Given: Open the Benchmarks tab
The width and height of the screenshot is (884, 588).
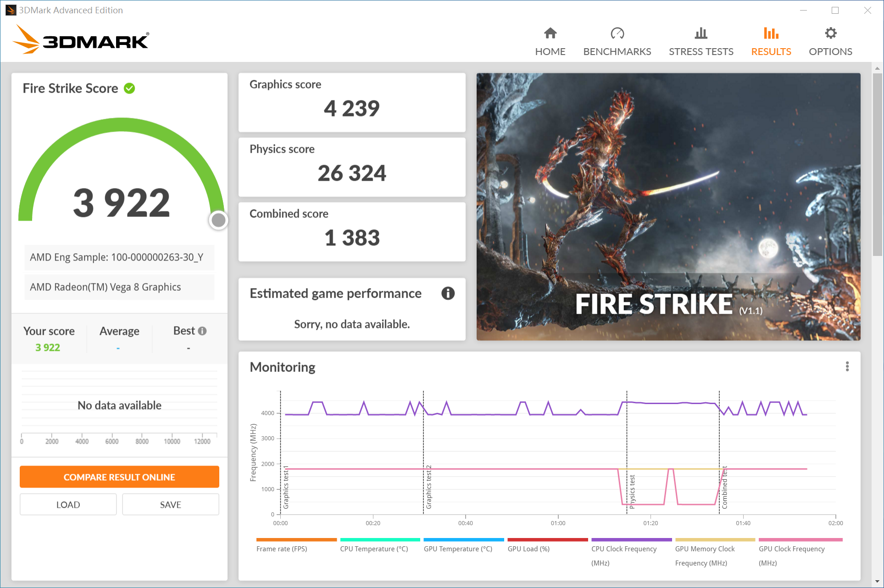Looking at the screenshot, I should tap(617, 42).
